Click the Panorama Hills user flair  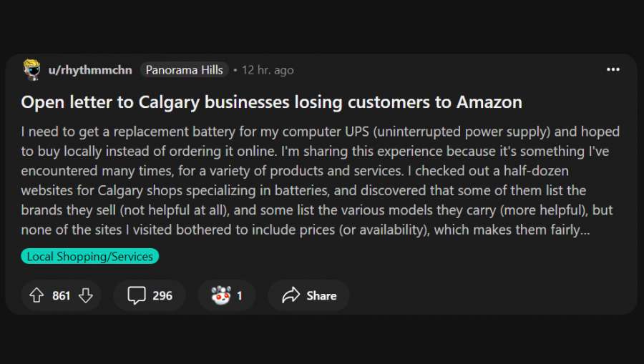pos(185,70)
